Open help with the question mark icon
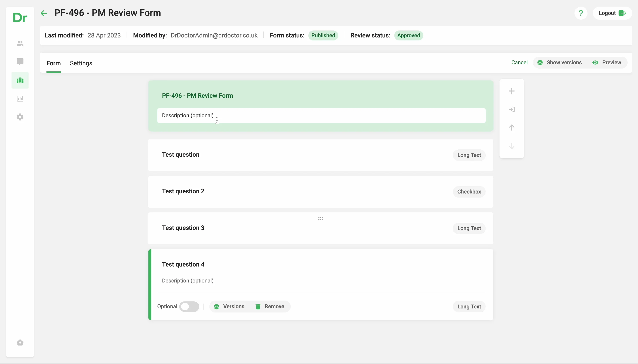Viewport: 638px width, 364px height. (x=581, y=13)
